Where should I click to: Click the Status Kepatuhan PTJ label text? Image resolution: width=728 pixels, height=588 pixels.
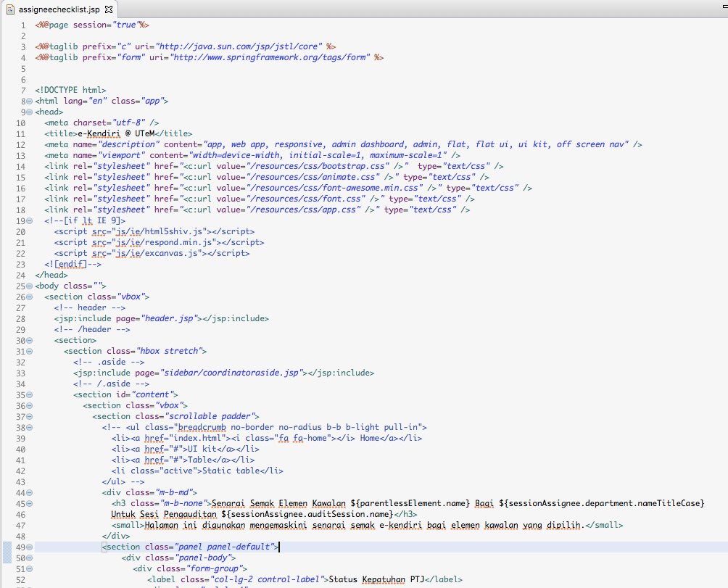click(x=376, y=579)
